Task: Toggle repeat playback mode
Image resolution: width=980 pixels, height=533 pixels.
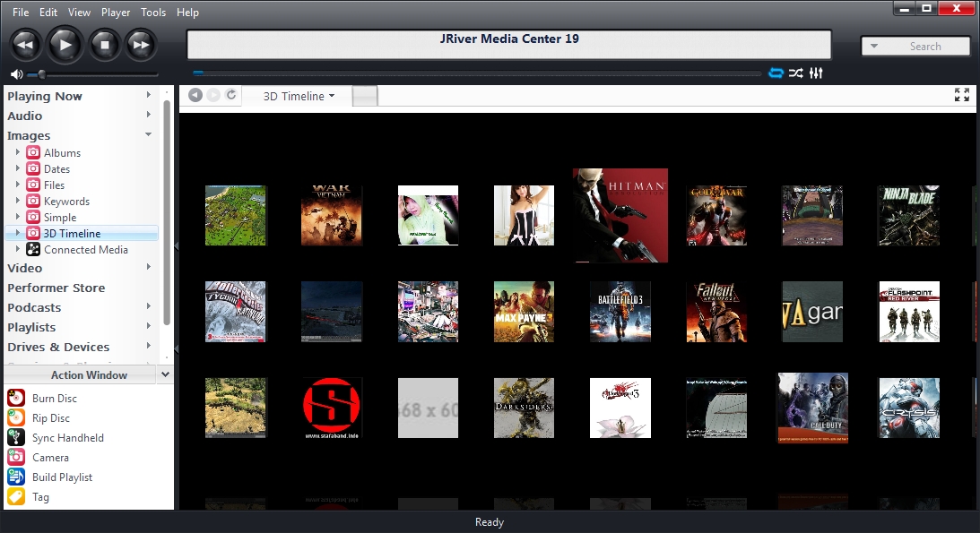Action: click(776, 73)
